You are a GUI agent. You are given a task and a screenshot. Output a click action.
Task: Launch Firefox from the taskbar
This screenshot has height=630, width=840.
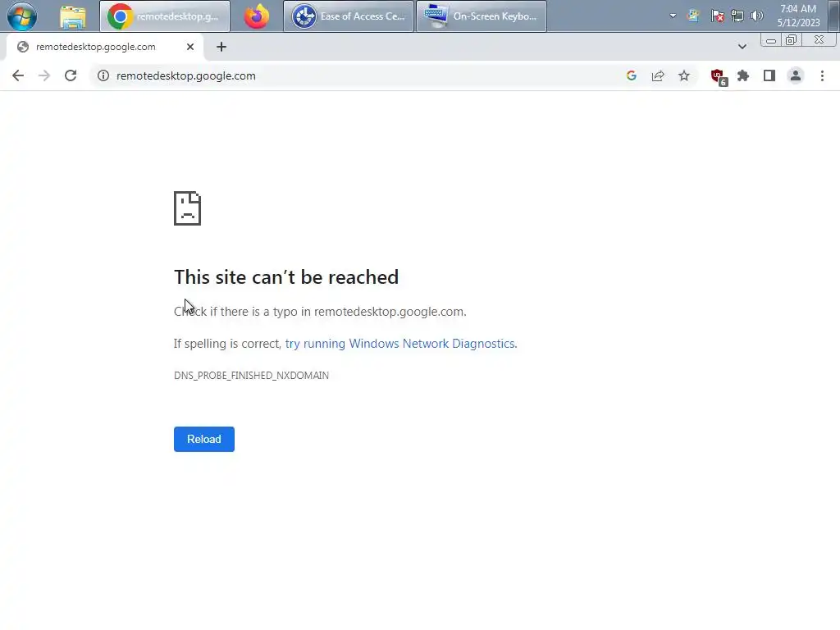pos(257,16)
